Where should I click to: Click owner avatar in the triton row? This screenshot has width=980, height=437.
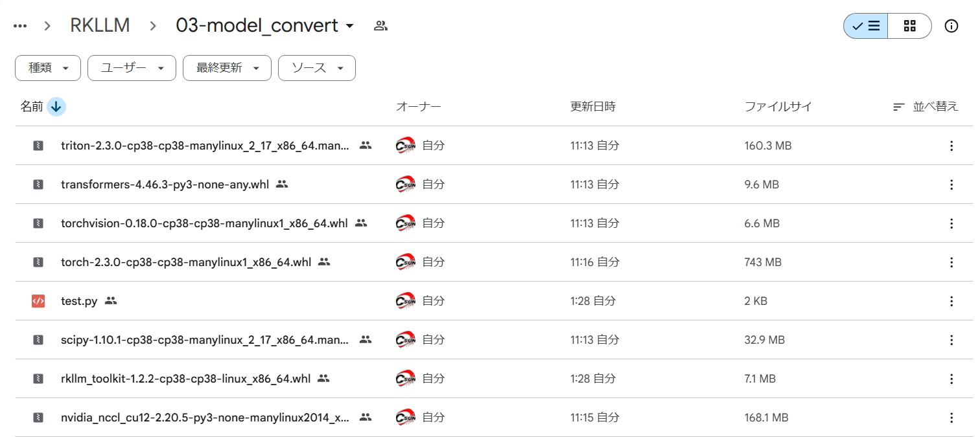(406, 146)
